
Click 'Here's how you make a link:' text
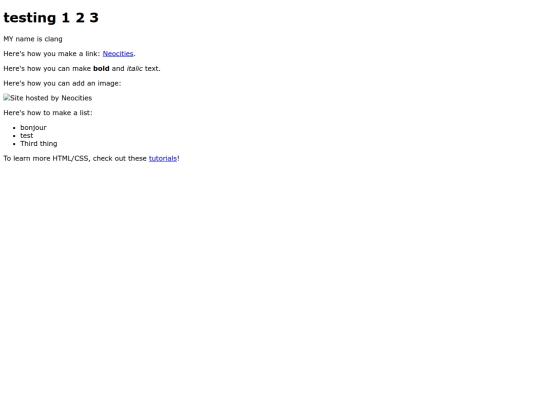click(52, 54)
